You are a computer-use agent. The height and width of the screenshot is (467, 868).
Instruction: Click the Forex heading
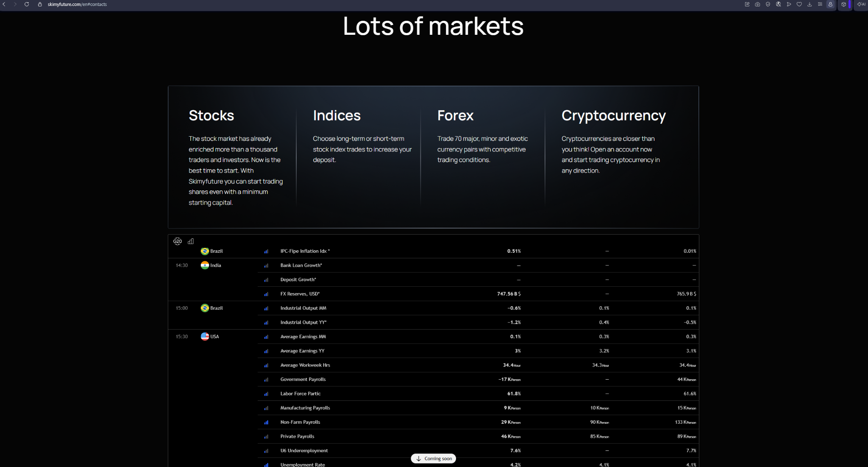click(455, 115)
